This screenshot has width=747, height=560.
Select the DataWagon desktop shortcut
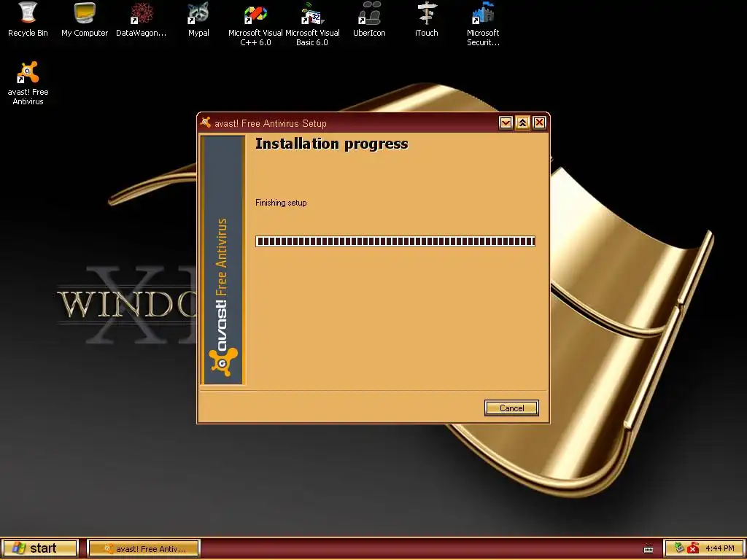[x=142, y=19]
